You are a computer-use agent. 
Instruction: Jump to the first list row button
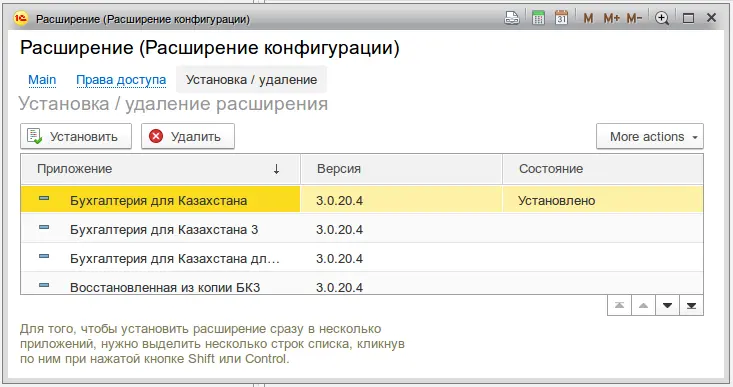619,306
